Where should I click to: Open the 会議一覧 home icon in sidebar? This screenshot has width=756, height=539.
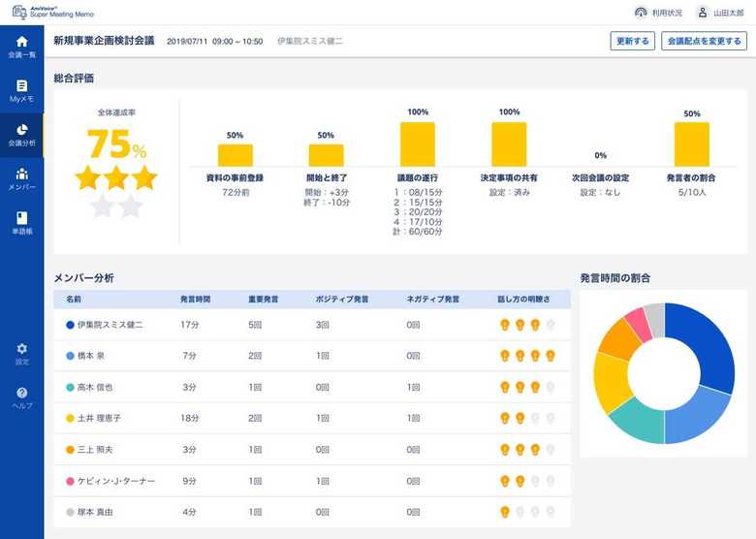(21, 42)
